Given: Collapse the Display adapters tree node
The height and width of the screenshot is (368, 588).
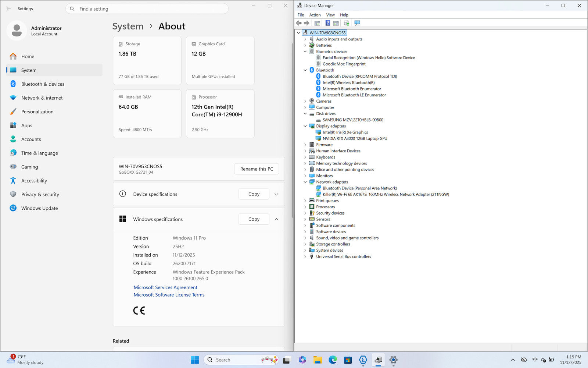Looking at the screenshot, I should pos(305,126).
